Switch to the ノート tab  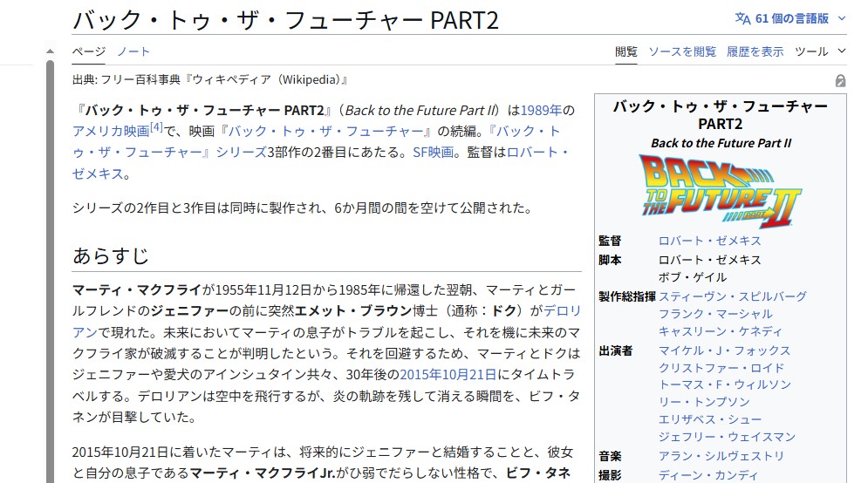pos(133,51)
